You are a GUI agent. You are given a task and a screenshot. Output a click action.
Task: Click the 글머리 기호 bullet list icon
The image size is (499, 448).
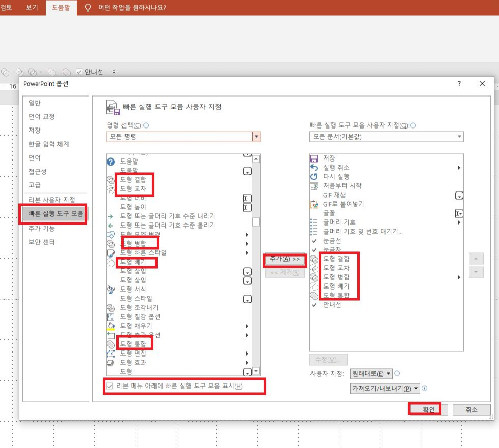click(x=314, y=222)
